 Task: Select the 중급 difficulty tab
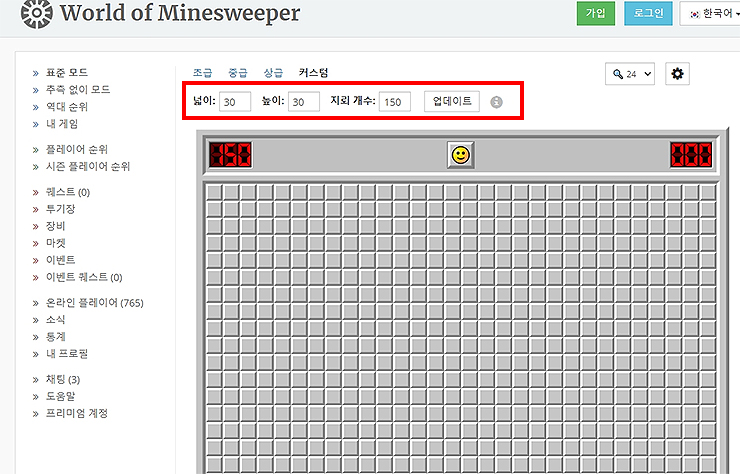(x=238, y=73)
